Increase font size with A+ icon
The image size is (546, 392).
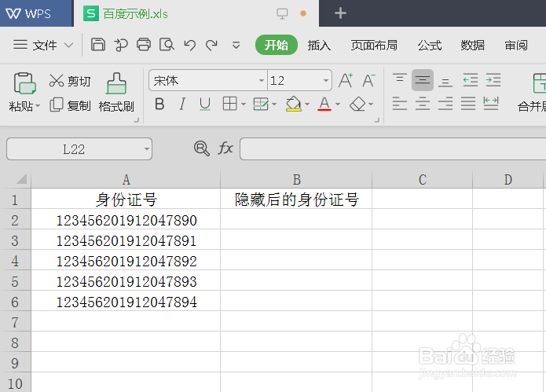click(x=346, y=80)
